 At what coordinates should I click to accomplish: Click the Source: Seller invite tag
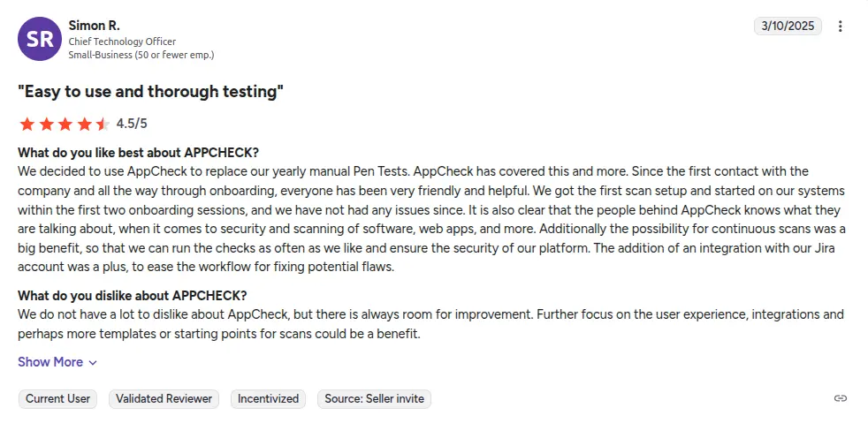tap(374, 399)
